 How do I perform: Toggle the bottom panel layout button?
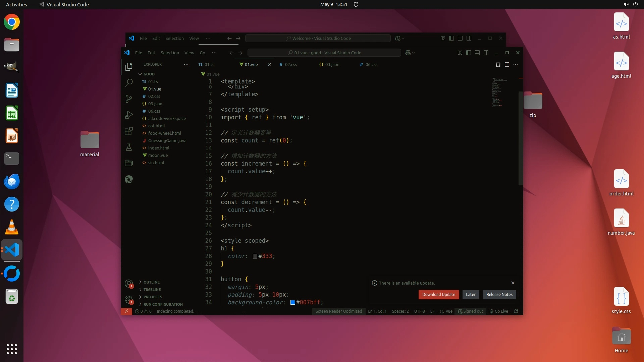477,53
